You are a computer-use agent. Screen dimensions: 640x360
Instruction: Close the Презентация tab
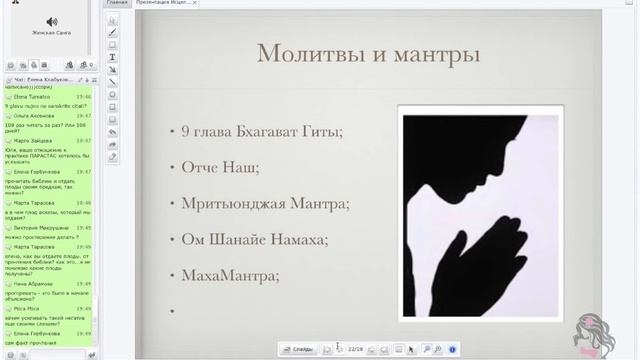(195, 3)
